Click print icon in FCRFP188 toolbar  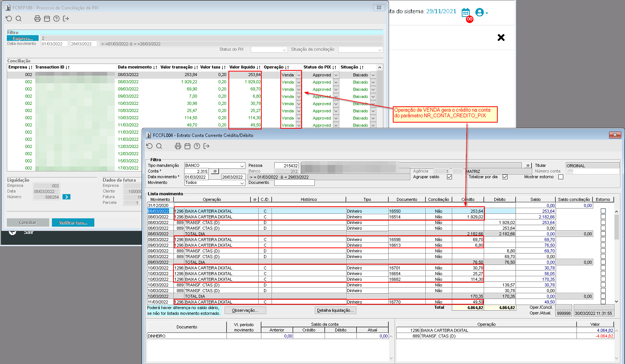click(37, 19)
